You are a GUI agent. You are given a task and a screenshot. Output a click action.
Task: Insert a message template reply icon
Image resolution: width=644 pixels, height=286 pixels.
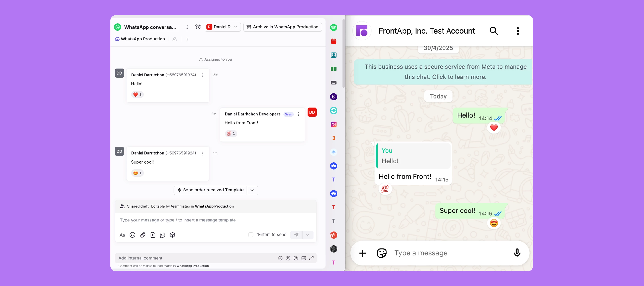153,235
